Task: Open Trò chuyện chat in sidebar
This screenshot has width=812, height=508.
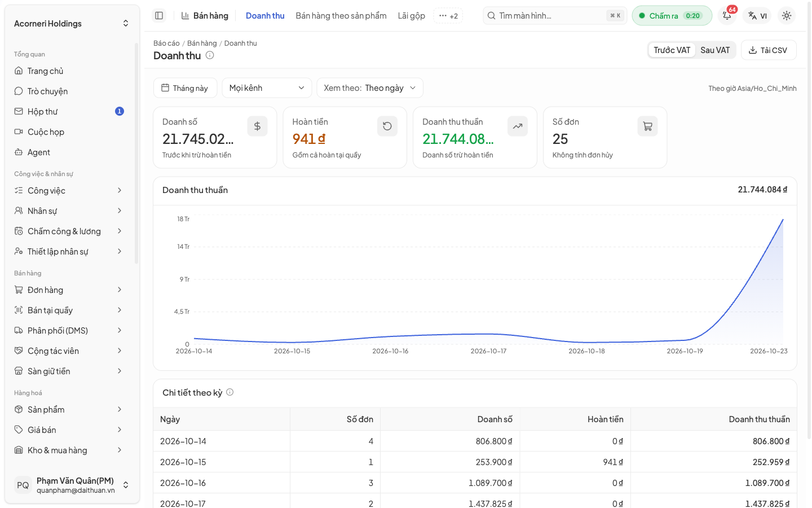Action: (x=69, y=91)
